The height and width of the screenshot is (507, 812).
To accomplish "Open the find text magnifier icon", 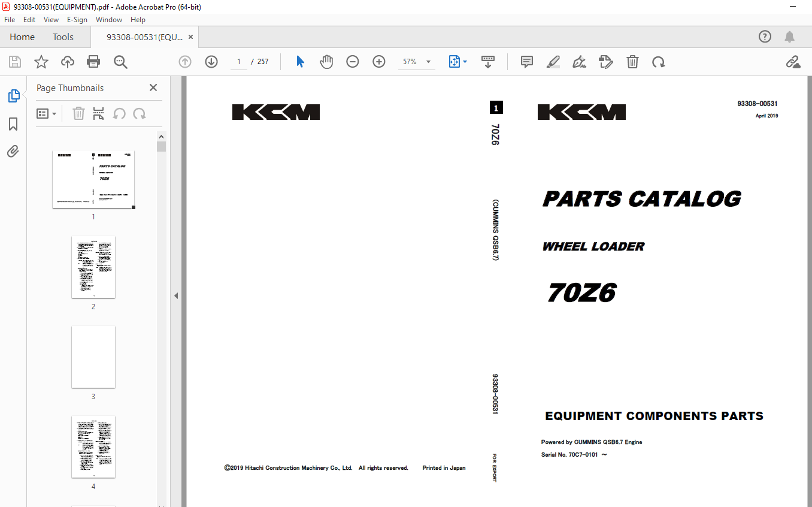I will [x=120, y=62].
